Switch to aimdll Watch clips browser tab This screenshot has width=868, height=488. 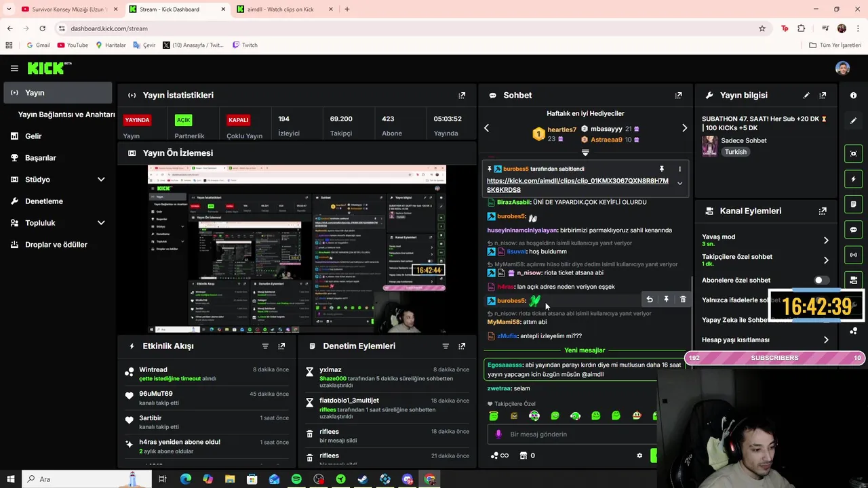pos(285,9)
